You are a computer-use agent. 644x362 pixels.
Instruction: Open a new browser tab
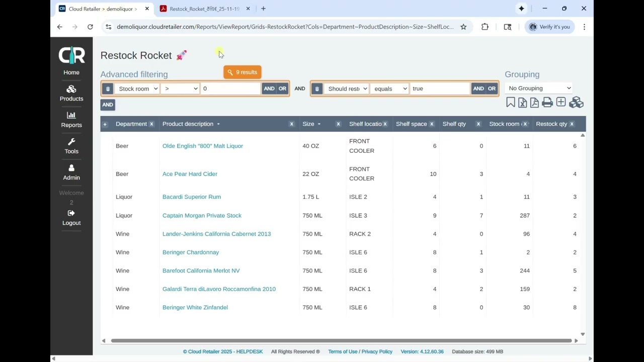[263, 9]
